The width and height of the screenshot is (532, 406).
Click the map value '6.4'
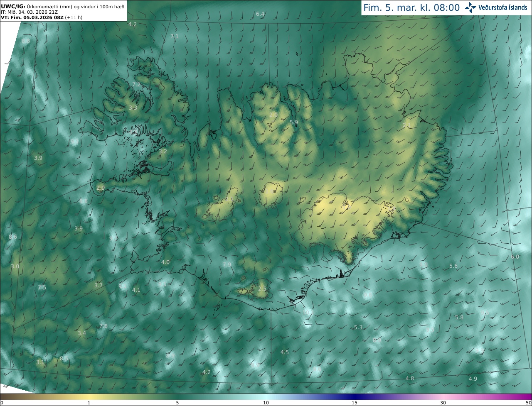click(x=260, y=14)
